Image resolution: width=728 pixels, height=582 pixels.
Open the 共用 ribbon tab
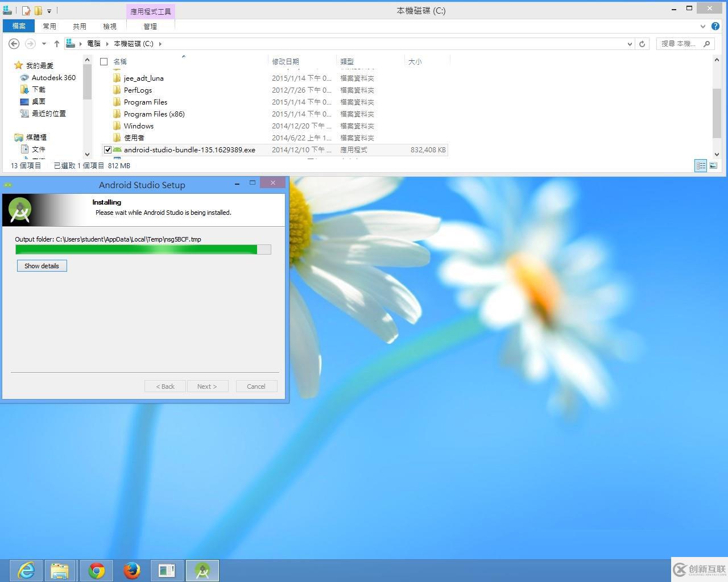(80, 26)
